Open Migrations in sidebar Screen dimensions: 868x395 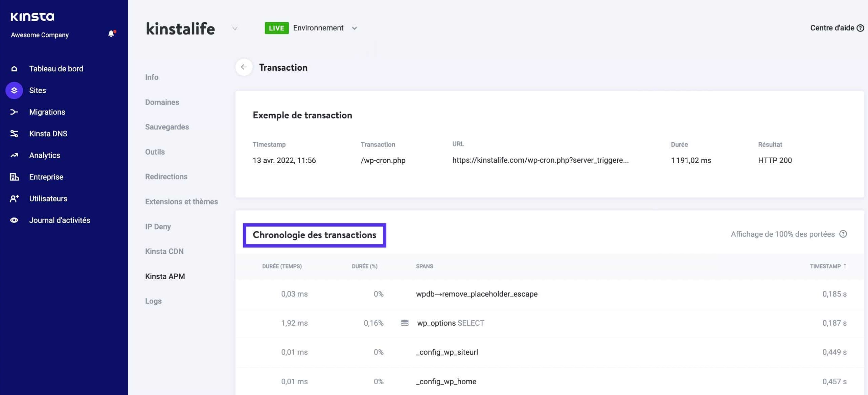point(47,112)
